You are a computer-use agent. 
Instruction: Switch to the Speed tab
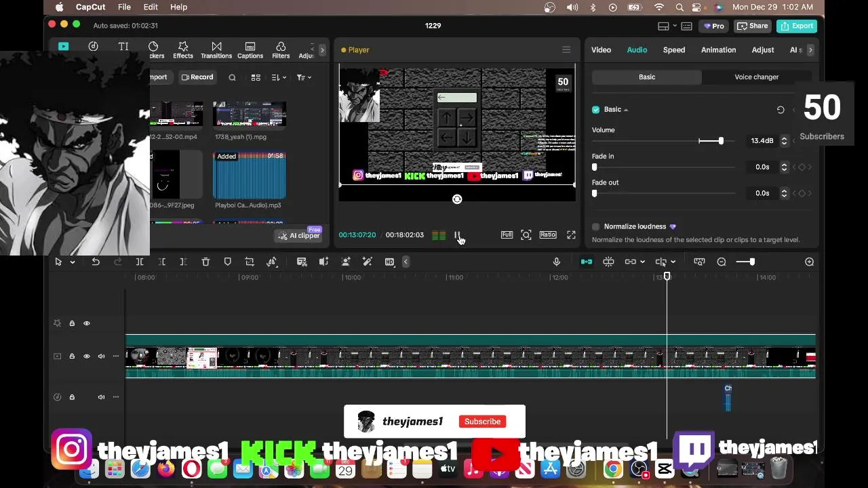coord(674,49)
